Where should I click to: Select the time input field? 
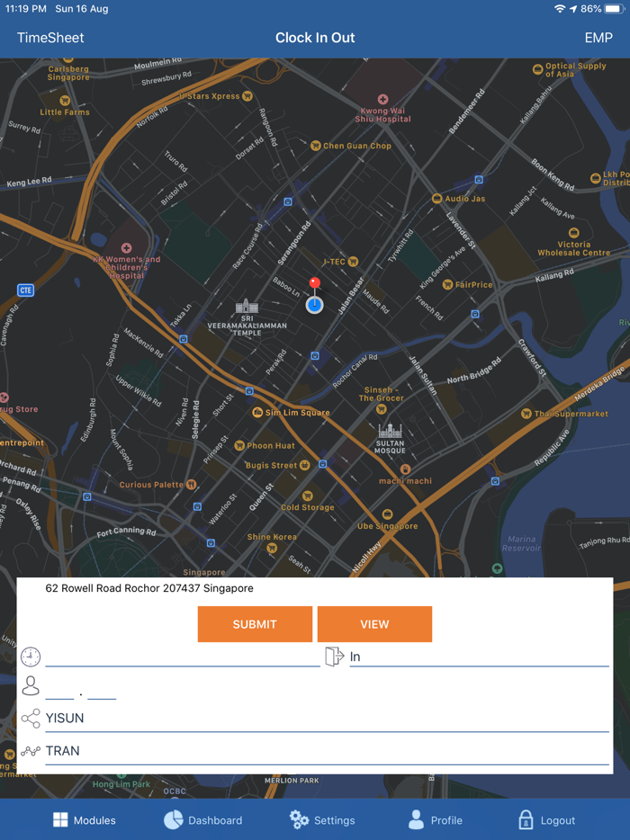(183, 657)
